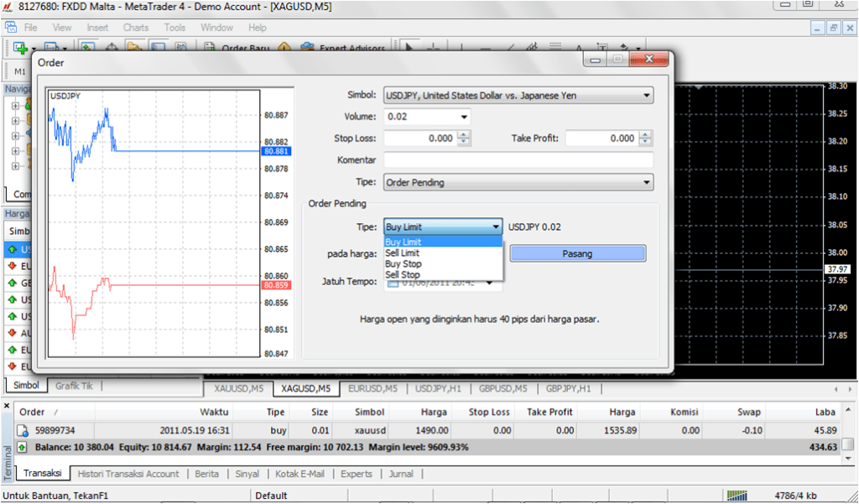Open the Kotak E-Mail tab
Viewport: 859px width, 504px height.
(x=299, y=474)
